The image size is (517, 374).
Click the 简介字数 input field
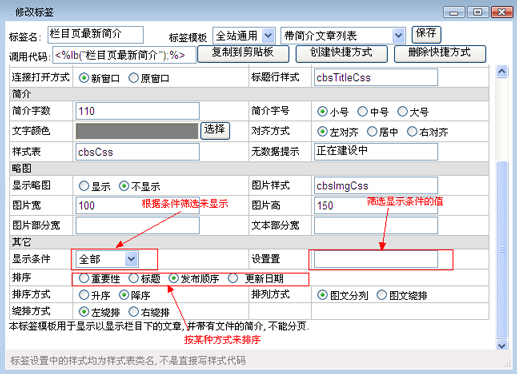(x=137, y=111)
